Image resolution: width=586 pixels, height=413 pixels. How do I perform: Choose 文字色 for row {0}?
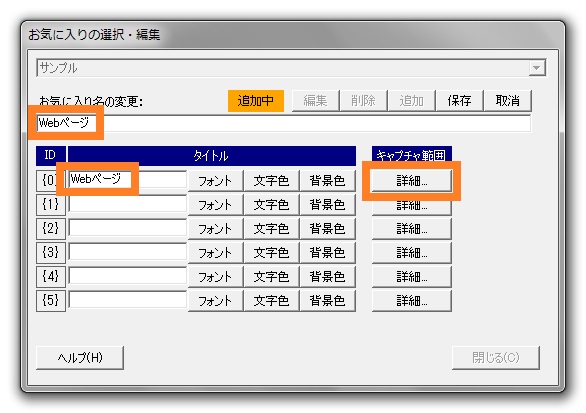(271, 181)
